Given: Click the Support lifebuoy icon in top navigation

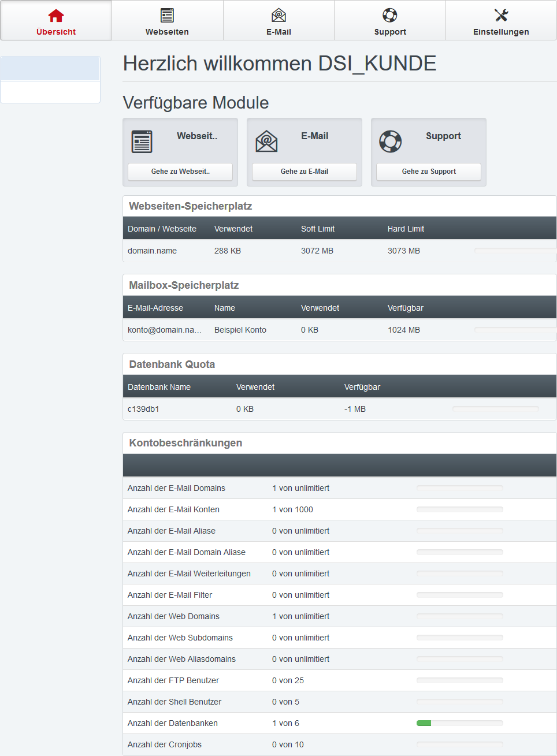Looking at the screenshot, I should 390,16.
